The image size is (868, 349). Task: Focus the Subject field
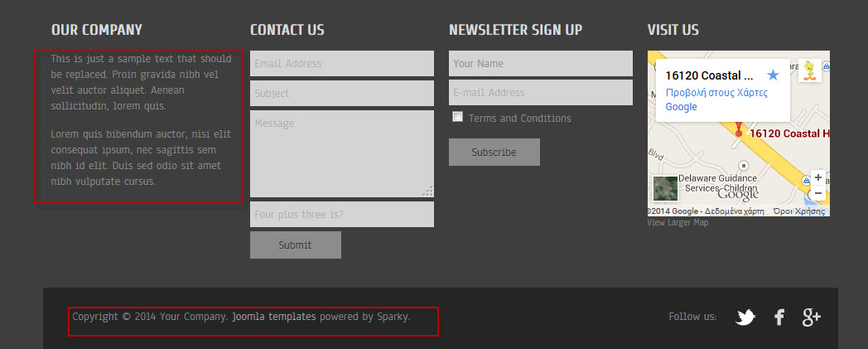pos(342,94)
